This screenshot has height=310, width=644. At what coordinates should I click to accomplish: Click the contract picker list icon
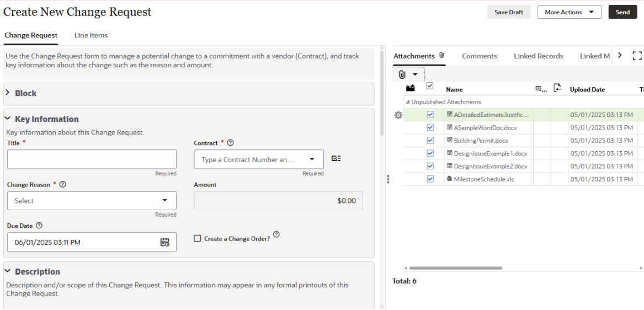tap(336, 159)
